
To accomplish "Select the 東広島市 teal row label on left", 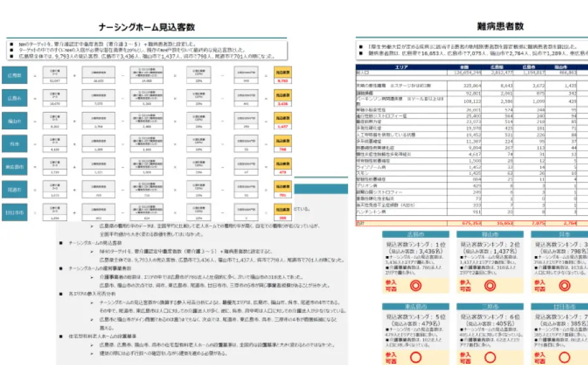I will click(14, 166).
